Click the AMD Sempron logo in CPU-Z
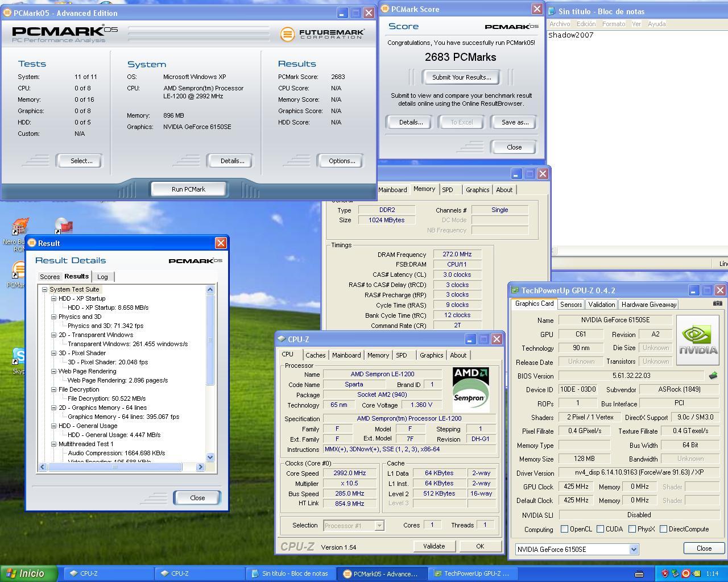Screen dimensions: 728x582 [x=470, y=389]
